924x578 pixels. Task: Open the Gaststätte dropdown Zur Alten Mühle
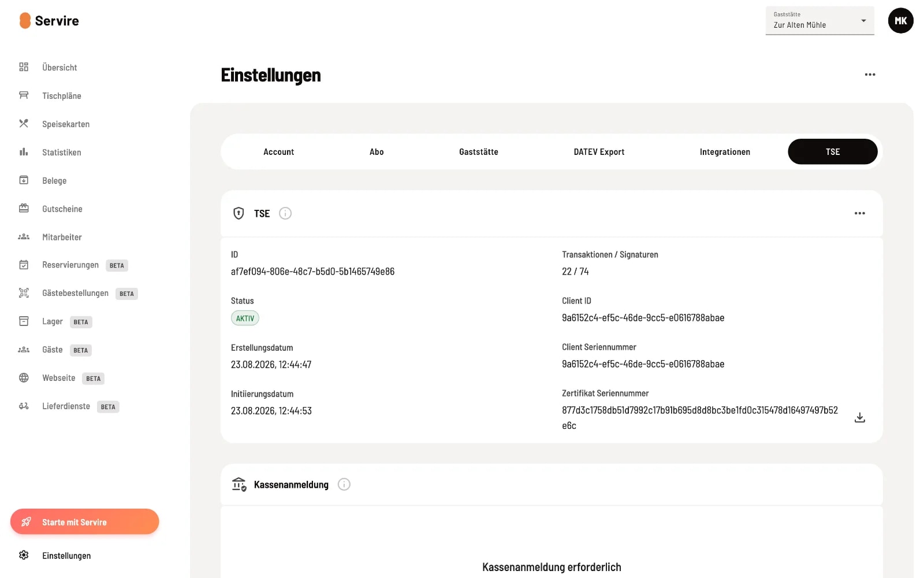coord(820,21)
